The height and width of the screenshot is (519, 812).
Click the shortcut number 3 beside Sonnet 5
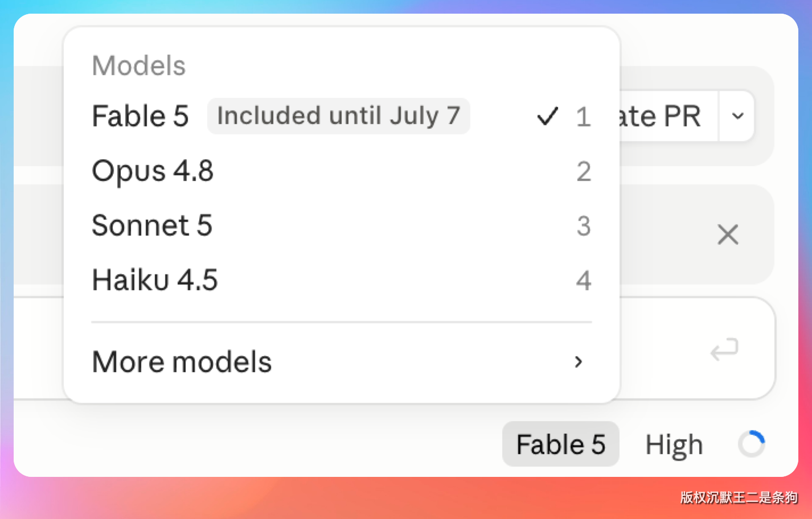[584, 226]
